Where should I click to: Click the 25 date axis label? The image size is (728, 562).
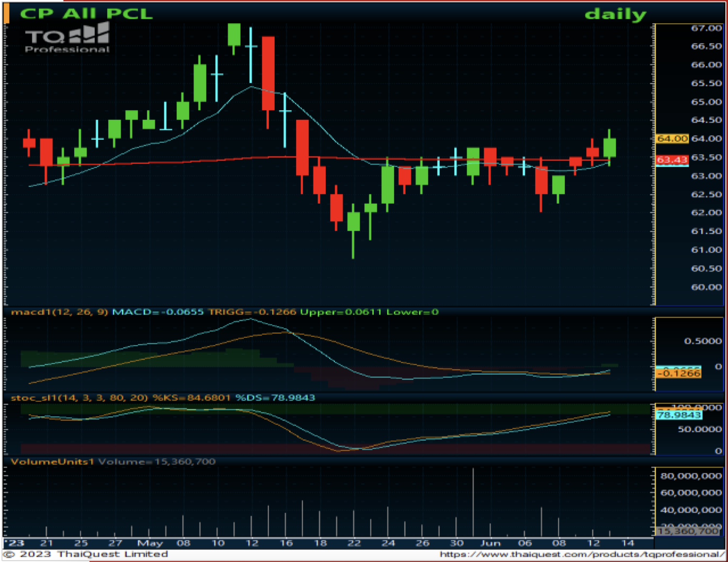(81, 543)
